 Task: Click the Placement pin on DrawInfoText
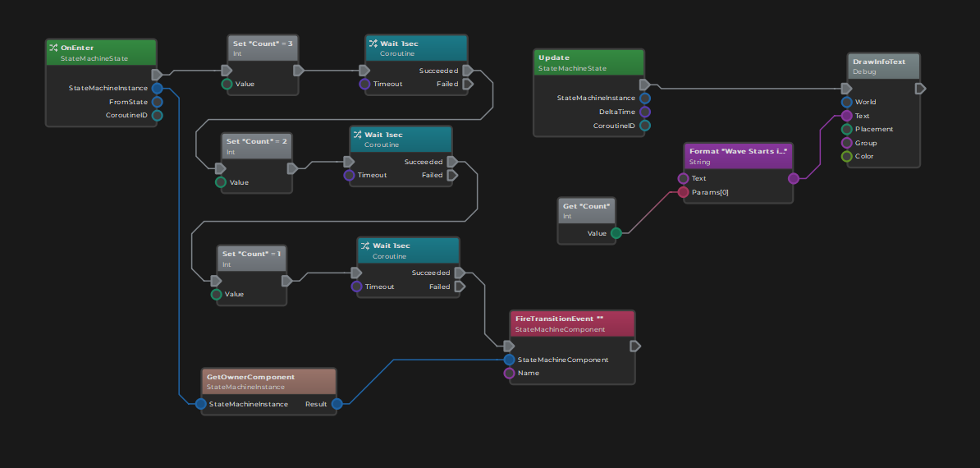click(x=846, y=129)
